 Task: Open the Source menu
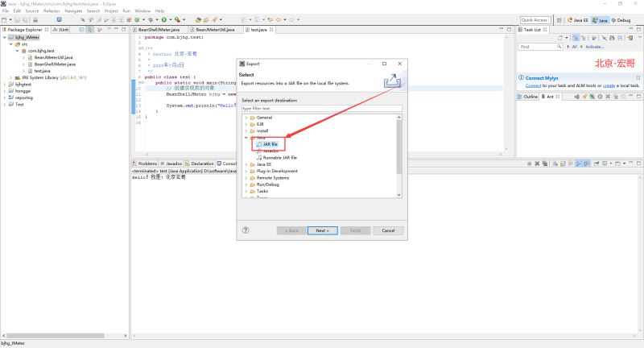tap(32, 11)
